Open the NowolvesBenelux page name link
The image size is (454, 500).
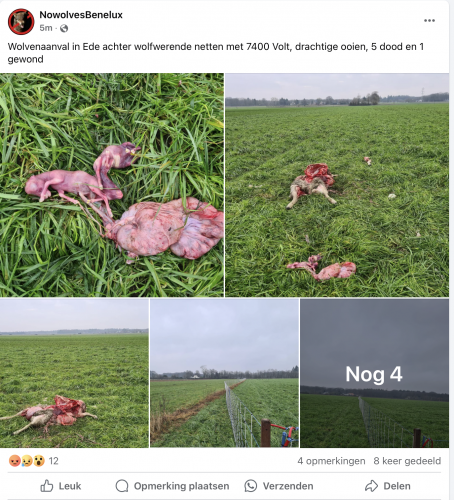pyautogui.click(x=81, y=15)
